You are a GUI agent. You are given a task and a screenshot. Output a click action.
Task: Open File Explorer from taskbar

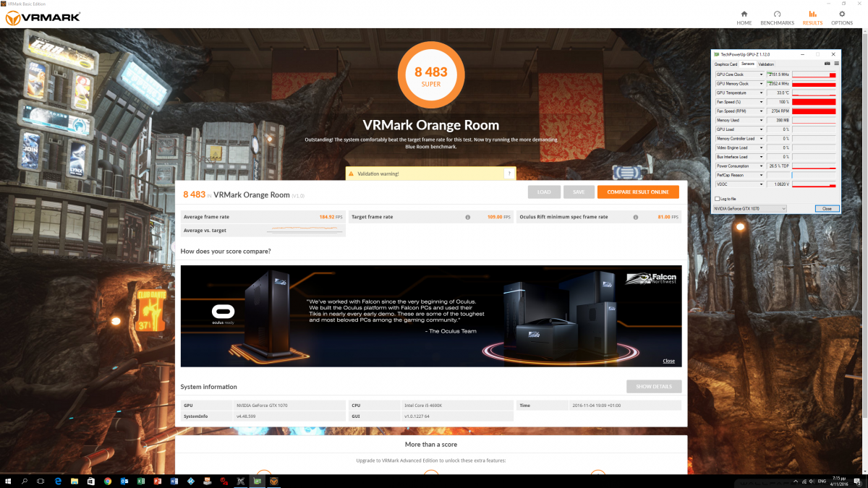click(x=75, y=481)
